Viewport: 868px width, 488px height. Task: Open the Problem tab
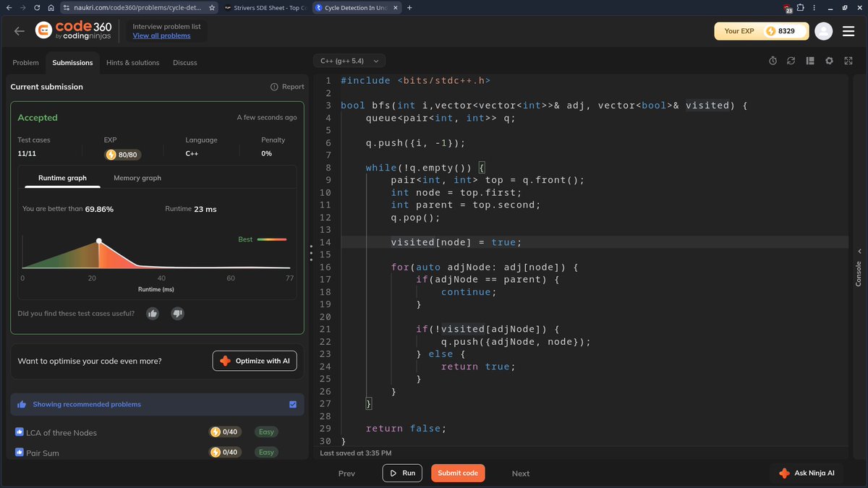[x=26, y=62]
